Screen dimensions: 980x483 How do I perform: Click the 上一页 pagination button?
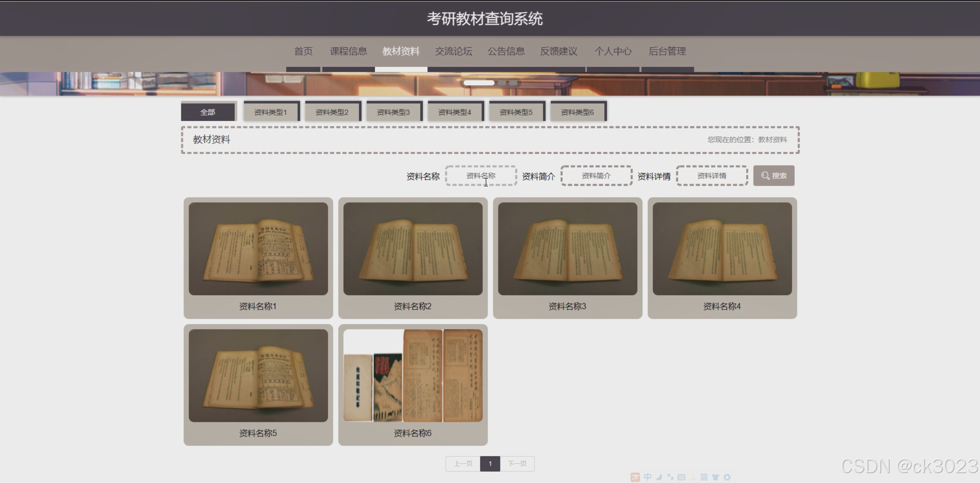[x=463, y=463]
